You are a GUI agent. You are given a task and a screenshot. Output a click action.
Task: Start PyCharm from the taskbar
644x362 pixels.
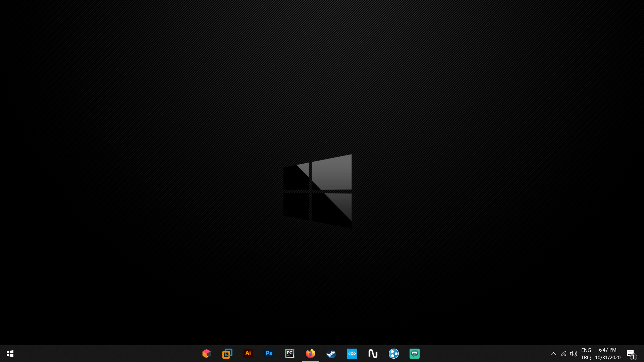click(x=290, y=354)
